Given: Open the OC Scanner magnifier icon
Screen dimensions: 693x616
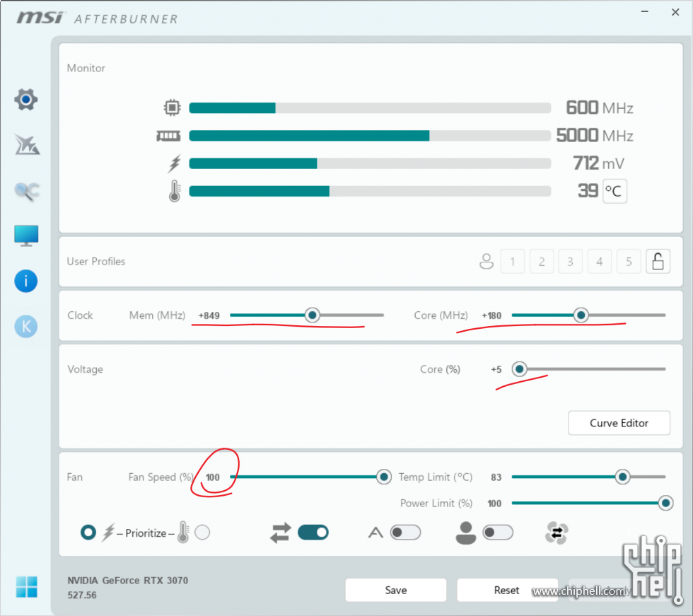Looking at the screenshot, I should point(27,192).
